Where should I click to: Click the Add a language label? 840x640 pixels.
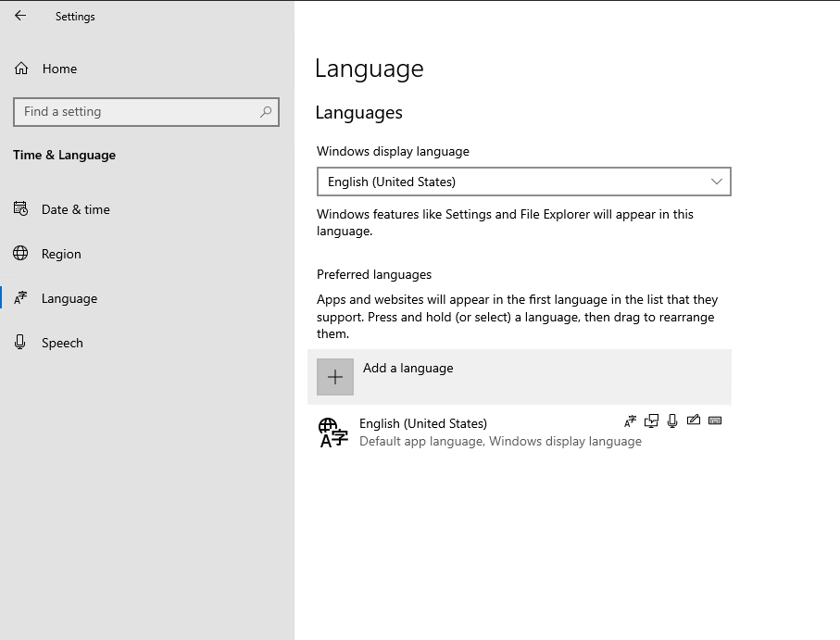pyautogui.click(x=408, y=368)
